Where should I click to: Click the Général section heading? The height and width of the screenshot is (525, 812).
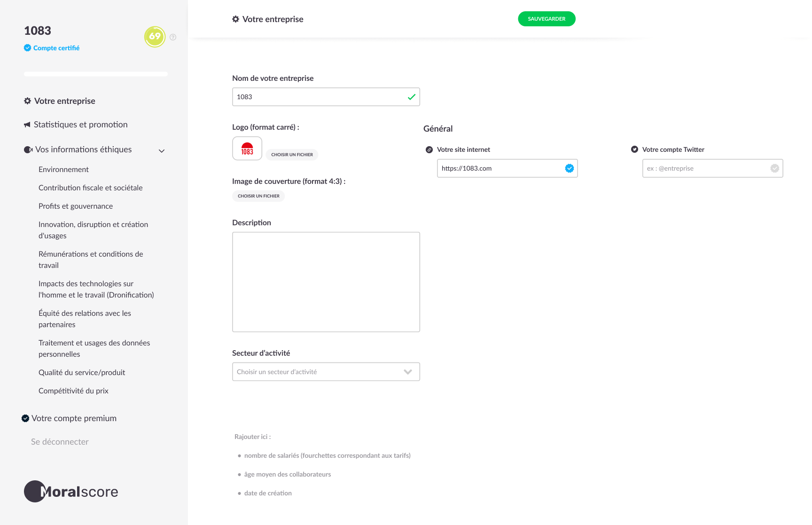click(x=438, y=129)
